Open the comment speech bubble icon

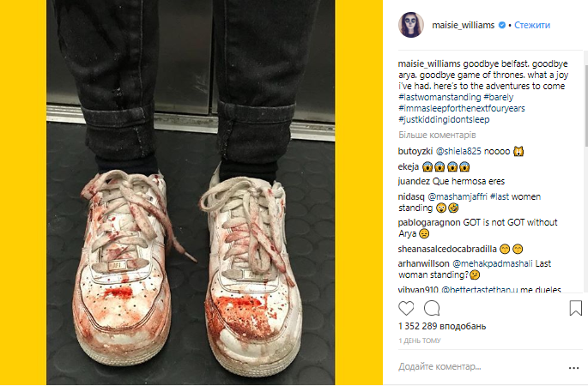[432, 309]
